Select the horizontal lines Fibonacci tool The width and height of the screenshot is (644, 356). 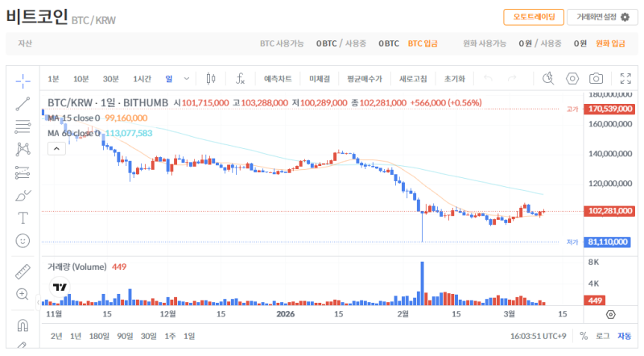(x=23, y=126)
